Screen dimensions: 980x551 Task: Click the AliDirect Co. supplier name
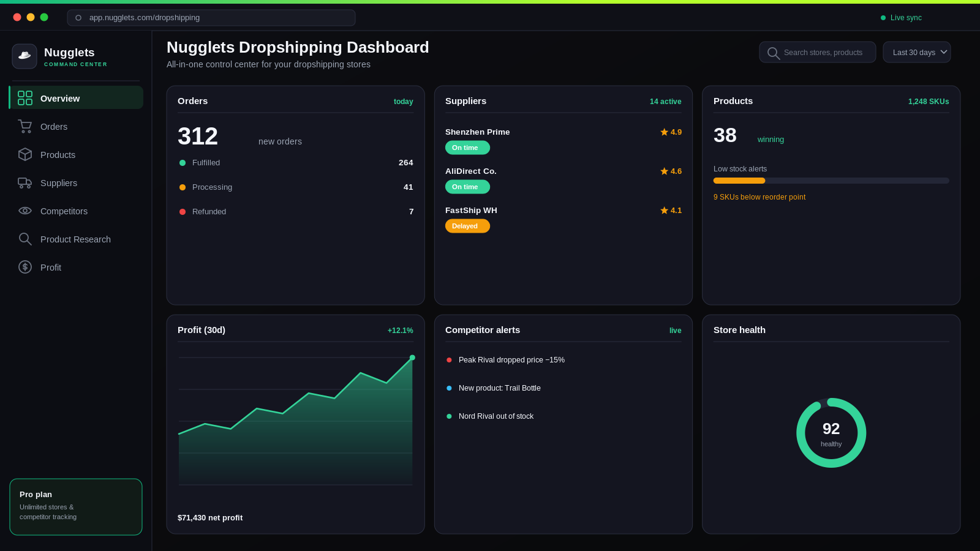(471, 171)
